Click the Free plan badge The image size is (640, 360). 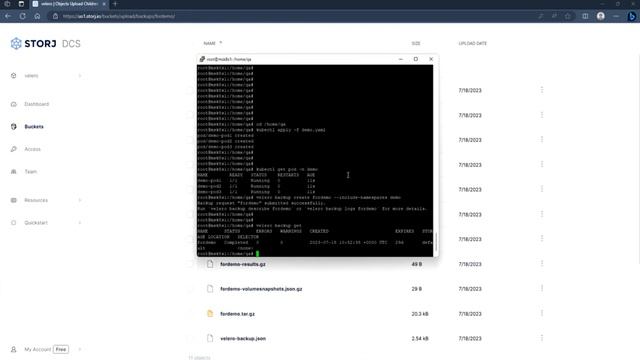(61, 349)
